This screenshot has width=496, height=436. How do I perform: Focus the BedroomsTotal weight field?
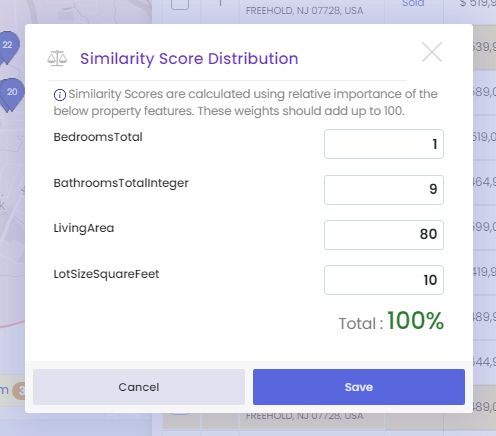coord(384,144)
